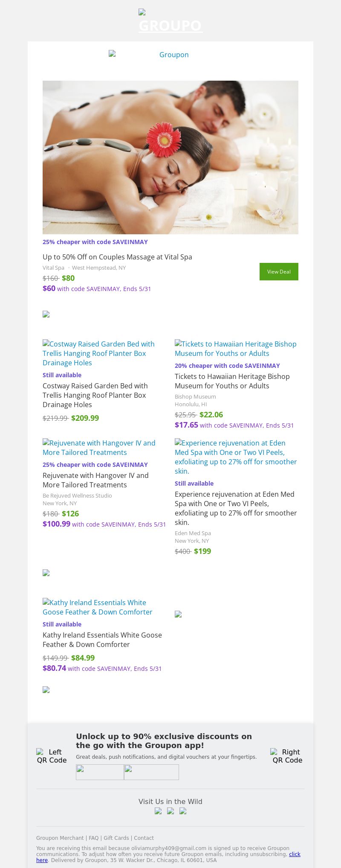The height and width of the screenshot is (868, 341).
Task: Click the View Deal button
Action: 279,271
